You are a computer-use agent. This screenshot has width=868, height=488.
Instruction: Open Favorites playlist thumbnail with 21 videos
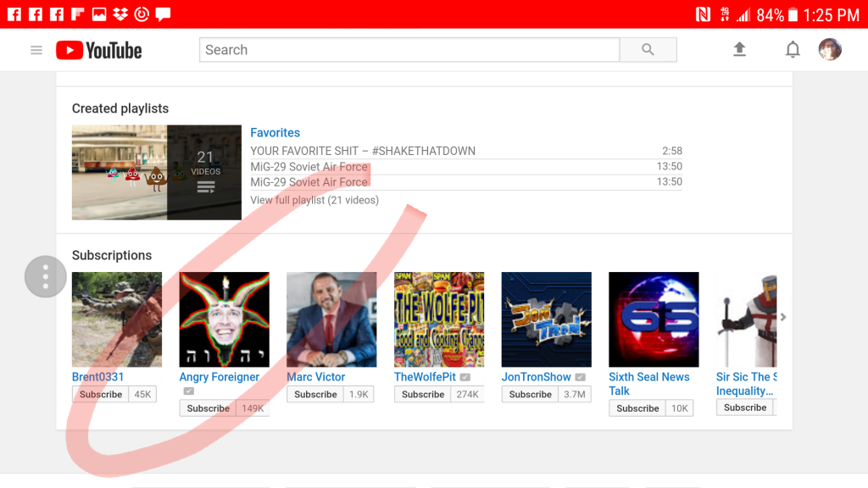(x=157, y=173)
